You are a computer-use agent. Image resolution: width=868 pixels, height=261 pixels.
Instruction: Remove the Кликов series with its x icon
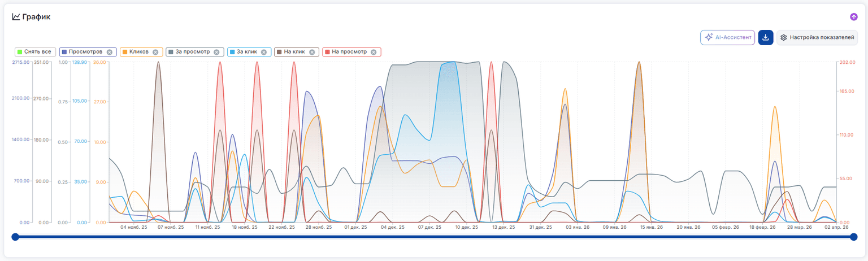coord(155,52)
